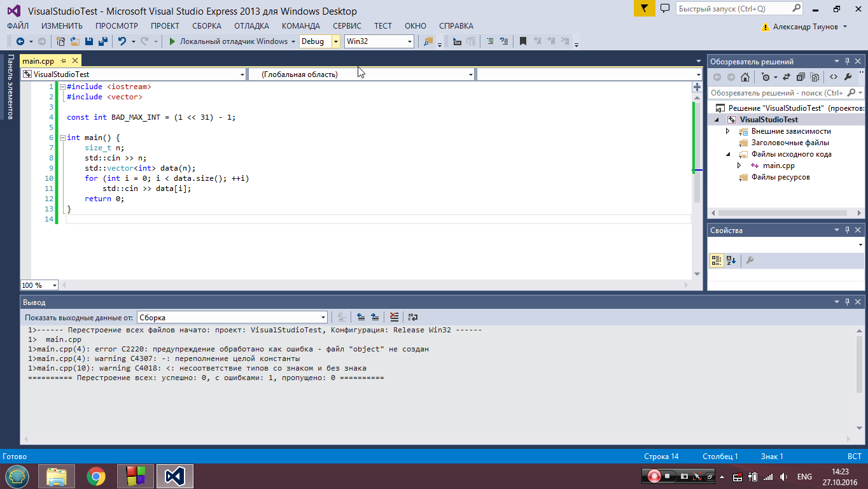
Task: Open the СЕРВИС menu
Action: tap(347, 26)
